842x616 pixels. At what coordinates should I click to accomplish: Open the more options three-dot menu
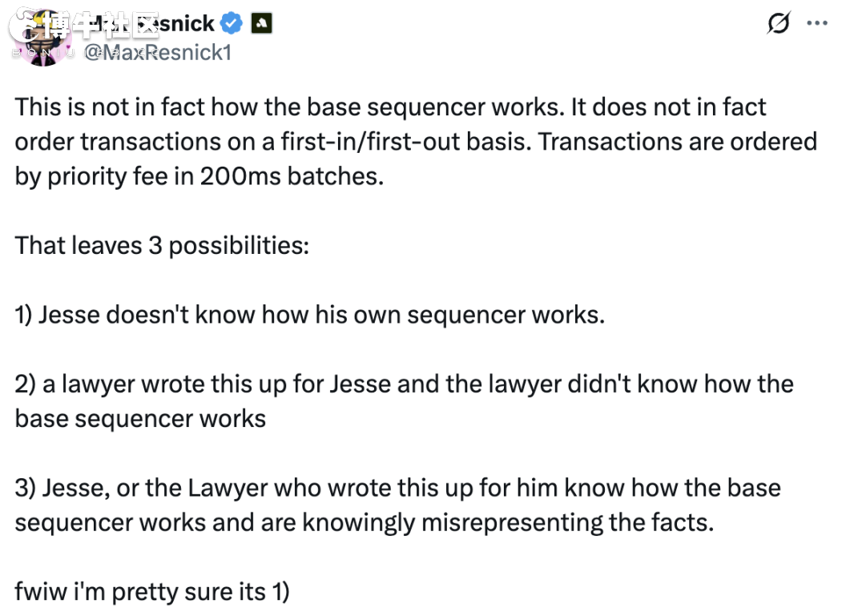pos(816,23)
